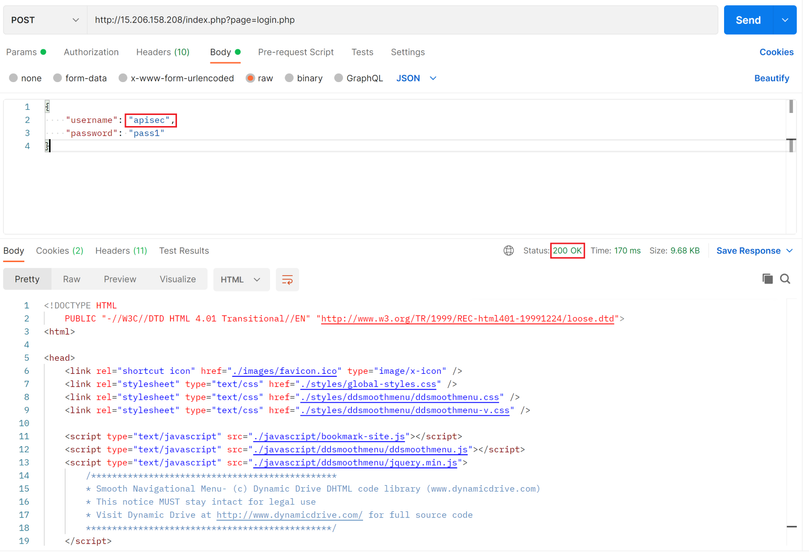Click the blue Send button
Image resolution: width=809 pixels, height=554 pixels.
748,20
